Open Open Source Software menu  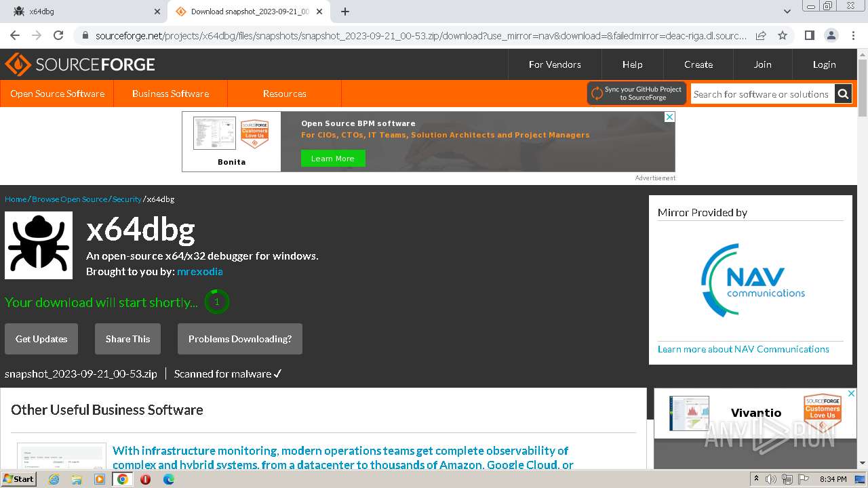[x=57, y=94]
